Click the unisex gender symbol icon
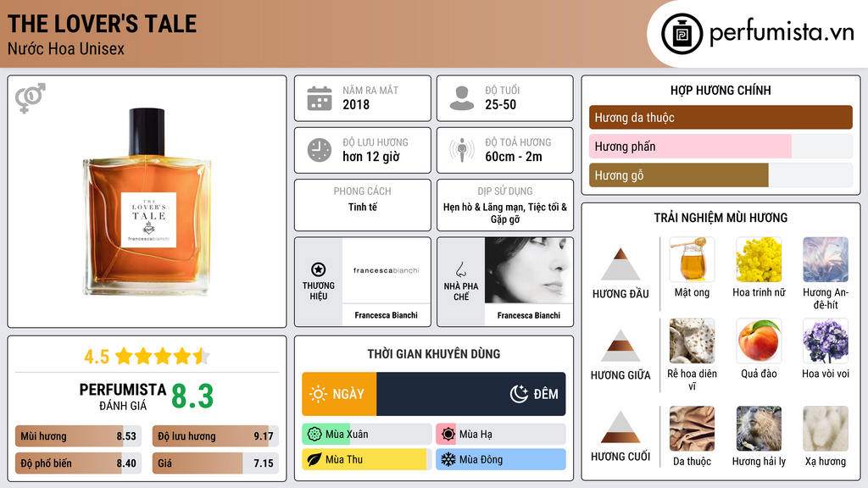Screen dimensions: 868x488 point(30,98)
